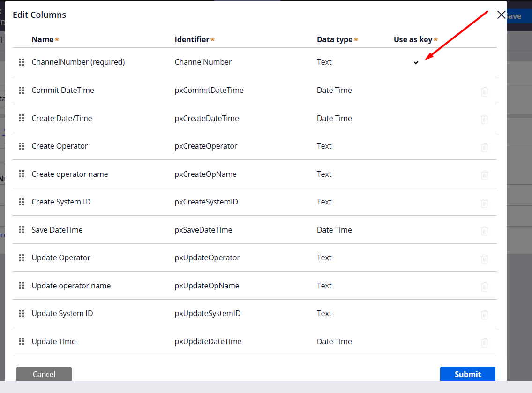Select the Save DateTime name cell

pos(57,230)
